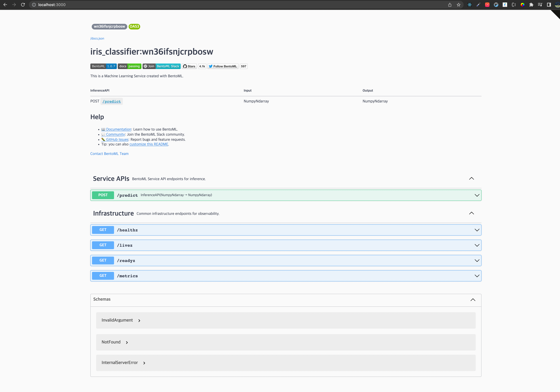Click the iris_classifier:wn36ifsnjcrpbosw title
This screenshot has width=560, height=392.
(x=152, y=52)
